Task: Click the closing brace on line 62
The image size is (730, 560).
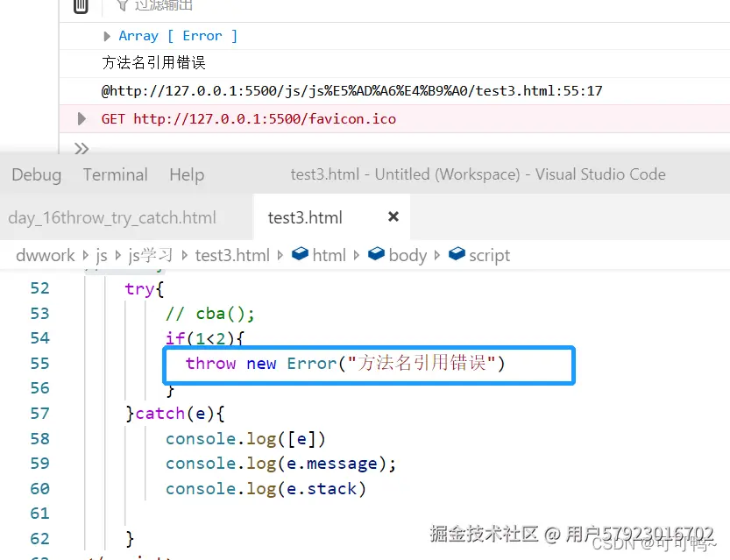Action: [x=130, y=539]
